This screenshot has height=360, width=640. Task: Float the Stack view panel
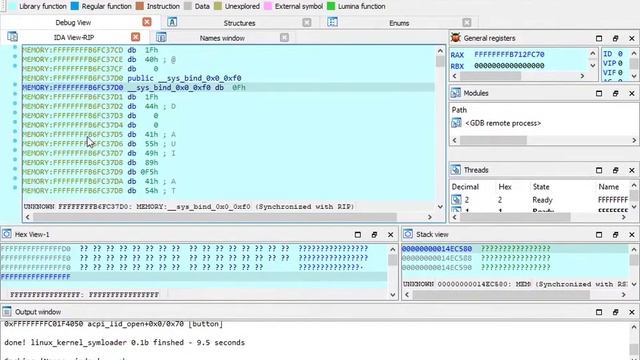click(616, 235)
